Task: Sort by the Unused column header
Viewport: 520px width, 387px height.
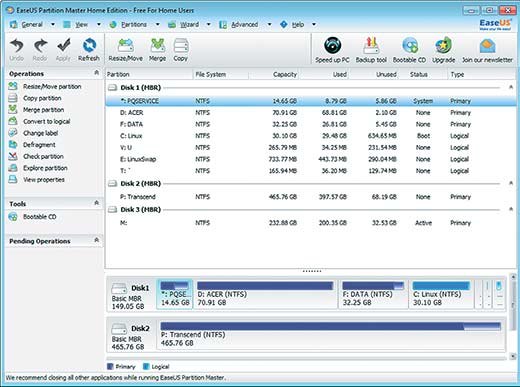Action: pyautogui.click(x=374, y=74)
